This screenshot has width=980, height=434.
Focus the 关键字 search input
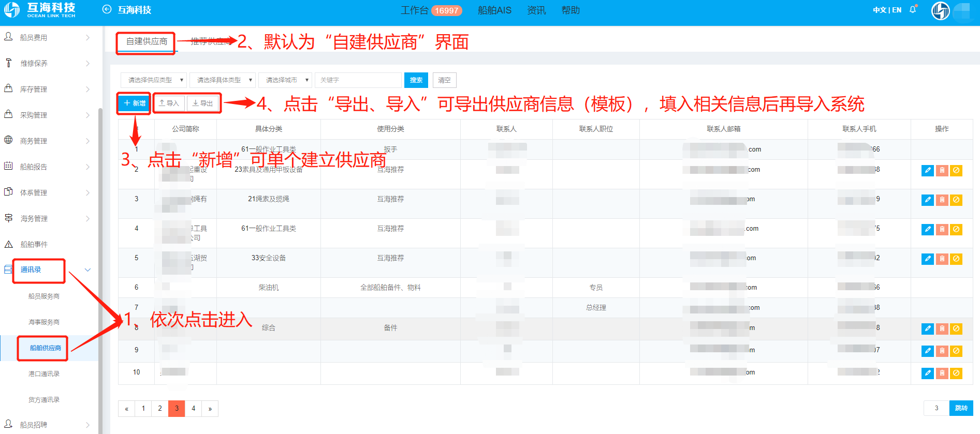(x=358, y=80)
